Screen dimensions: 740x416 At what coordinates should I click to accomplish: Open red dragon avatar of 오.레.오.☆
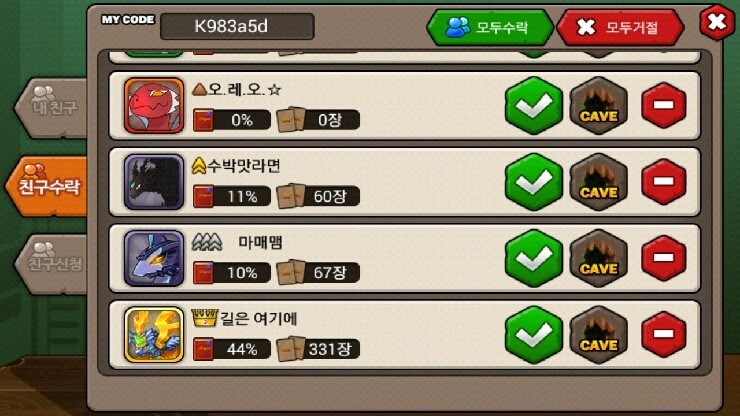coord(154,106)
